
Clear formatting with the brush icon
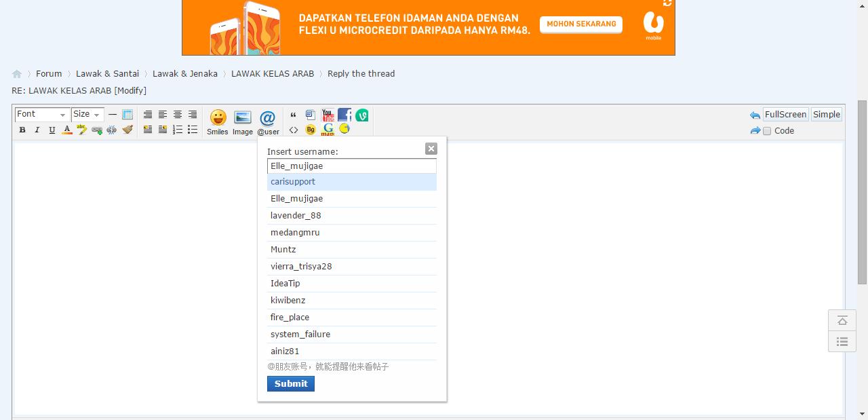[x=127, y=130]
